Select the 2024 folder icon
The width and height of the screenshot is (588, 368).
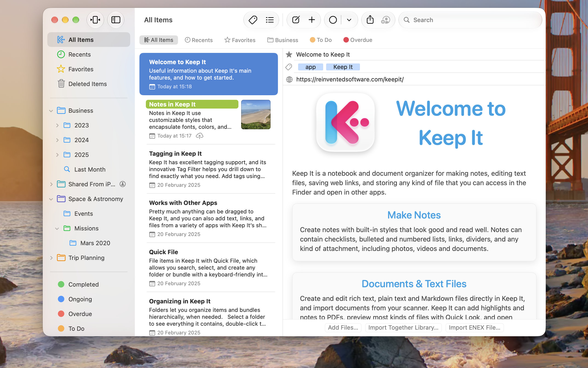[x=67, y=140]
